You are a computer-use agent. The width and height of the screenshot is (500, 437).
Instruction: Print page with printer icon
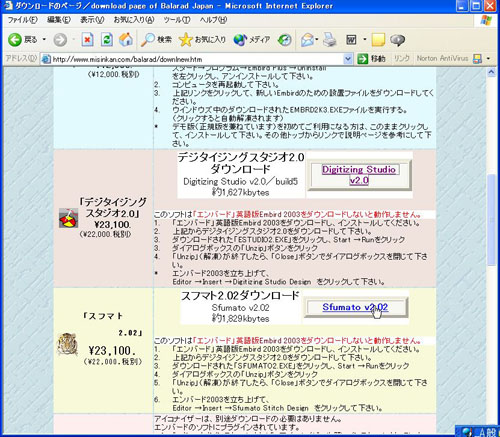330,40
